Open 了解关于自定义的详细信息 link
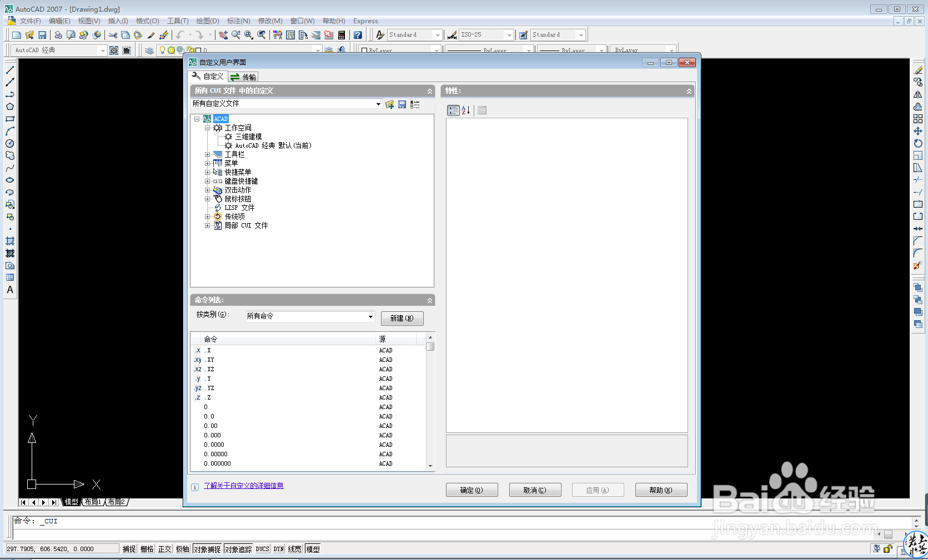The image size is (928, 560). 243,486
